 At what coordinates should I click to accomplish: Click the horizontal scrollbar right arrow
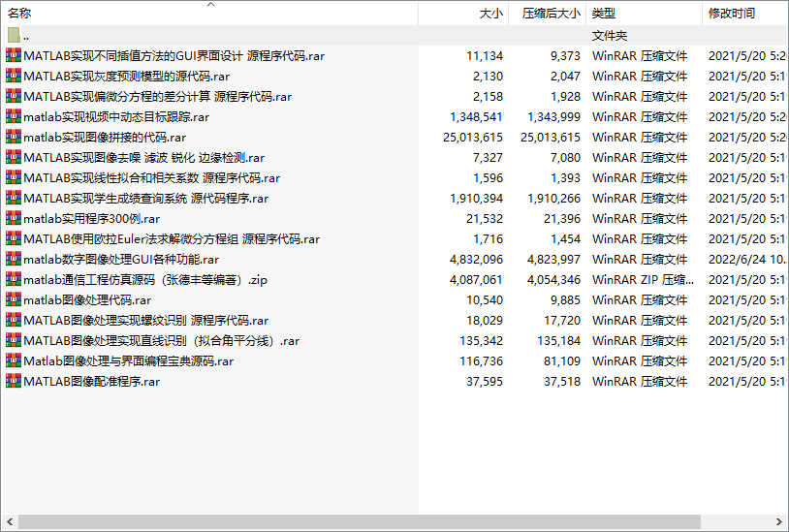click(779, 521)
